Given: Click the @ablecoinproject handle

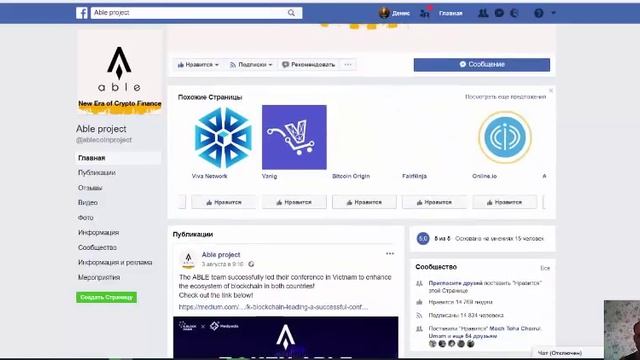Looking at the screenshot, I should coord(104,140).
